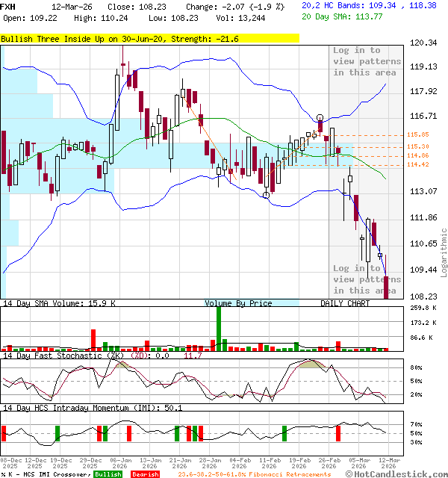
Task: Click the green Bullish legend badge
Action: (x=108, y=474)
